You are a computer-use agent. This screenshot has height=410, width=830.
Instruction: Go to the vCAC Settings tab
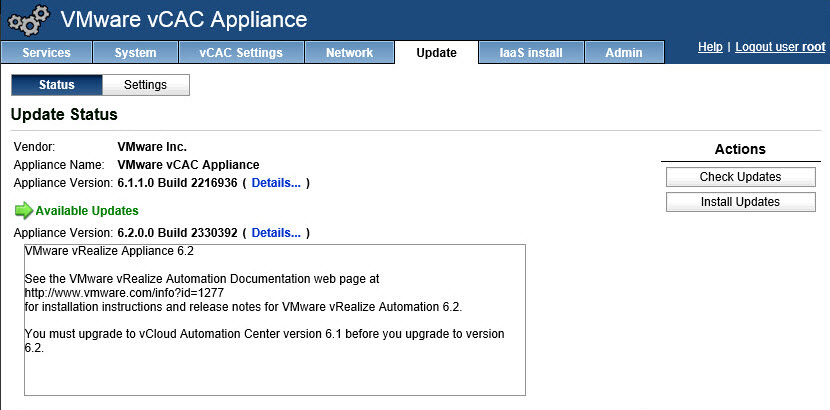tap(241, 53)
